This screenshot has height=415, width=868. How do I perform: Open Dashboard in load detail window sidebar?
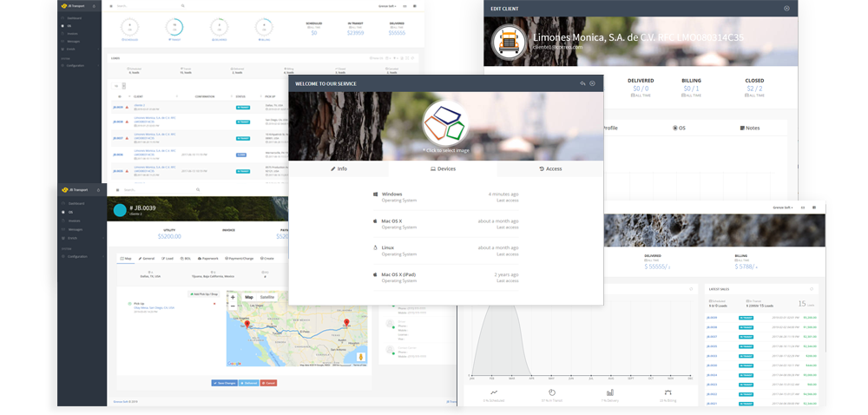tap(76, 204)
